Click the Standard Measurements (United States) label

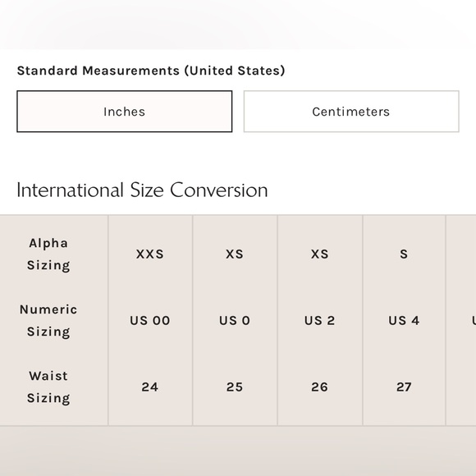(151, 71)
